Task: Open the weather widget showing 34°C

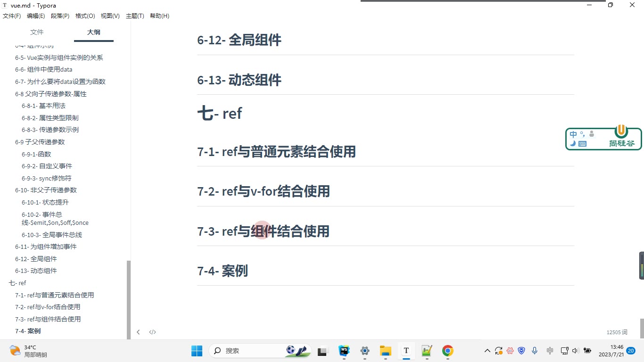Action: tap(28, 351)
